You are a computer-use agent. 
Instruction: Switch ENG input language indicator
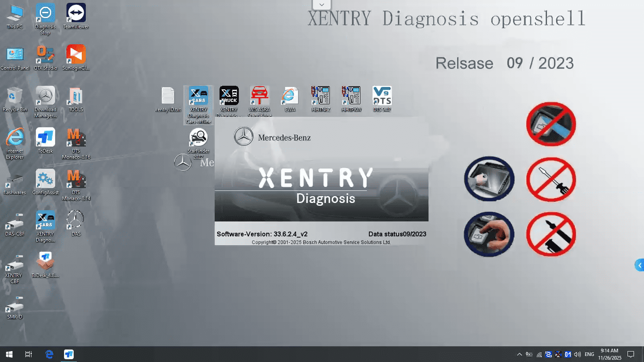[x=589, y=354]
